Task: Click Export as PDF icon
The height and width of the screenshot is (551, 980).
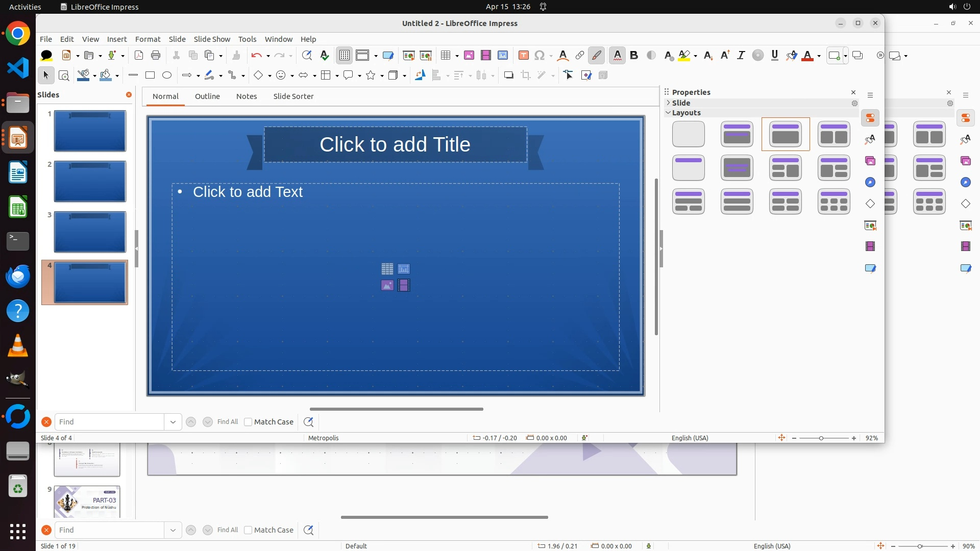Action: (139, 55)
